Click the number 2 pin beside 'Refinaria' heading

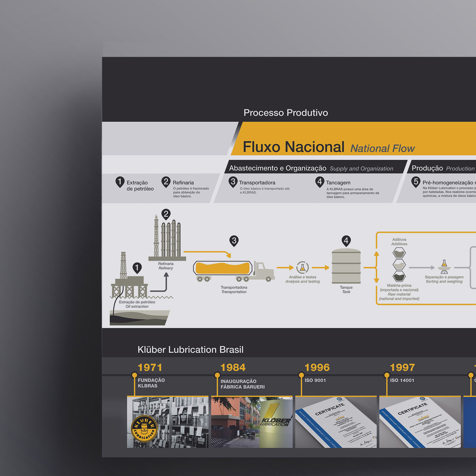click(x=166, y=182)
